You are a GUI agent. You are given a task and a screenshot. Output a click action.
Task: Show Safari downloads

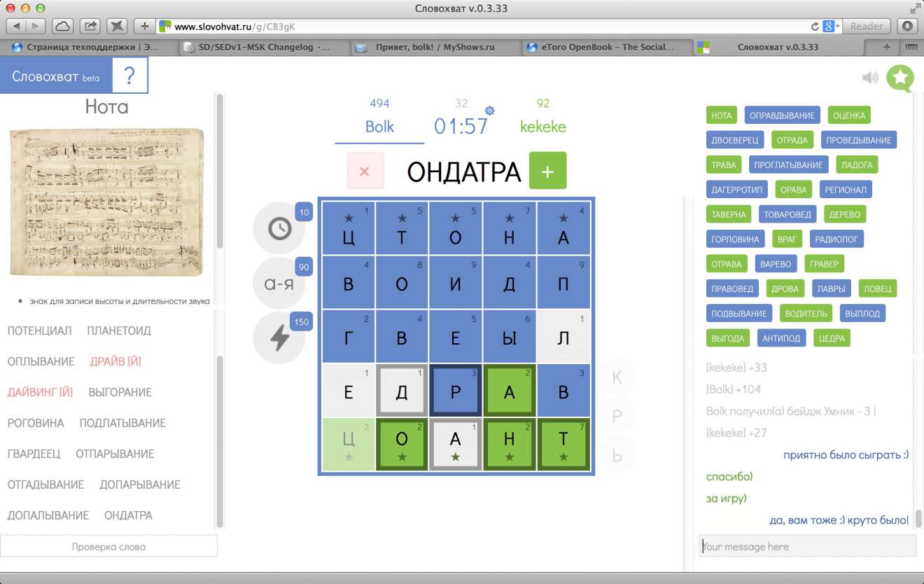point(907,26)
